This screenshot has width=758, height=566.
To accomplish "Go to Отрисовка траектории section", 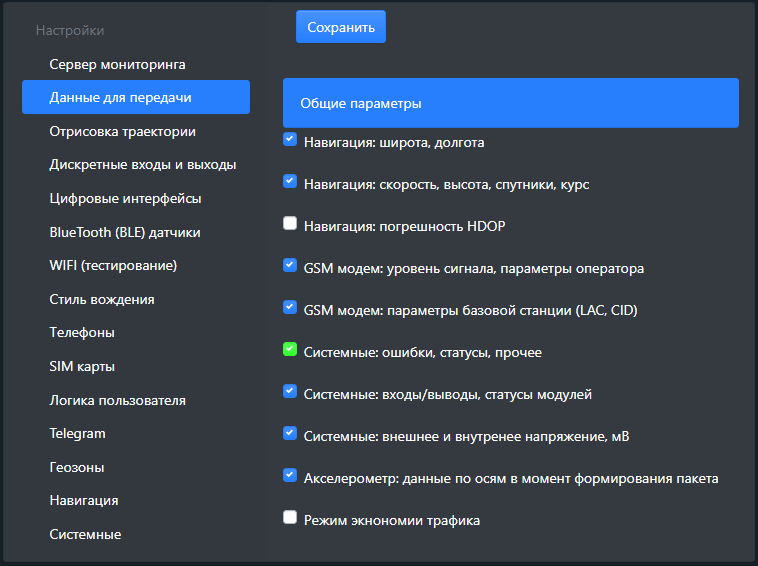I will (122, 131).
